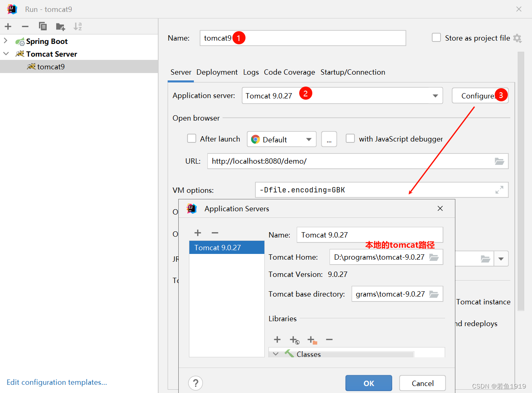
Task: Select Tomcat 9.0.27 in servers list
Action: pyautogui.click(x=227, y=247)
